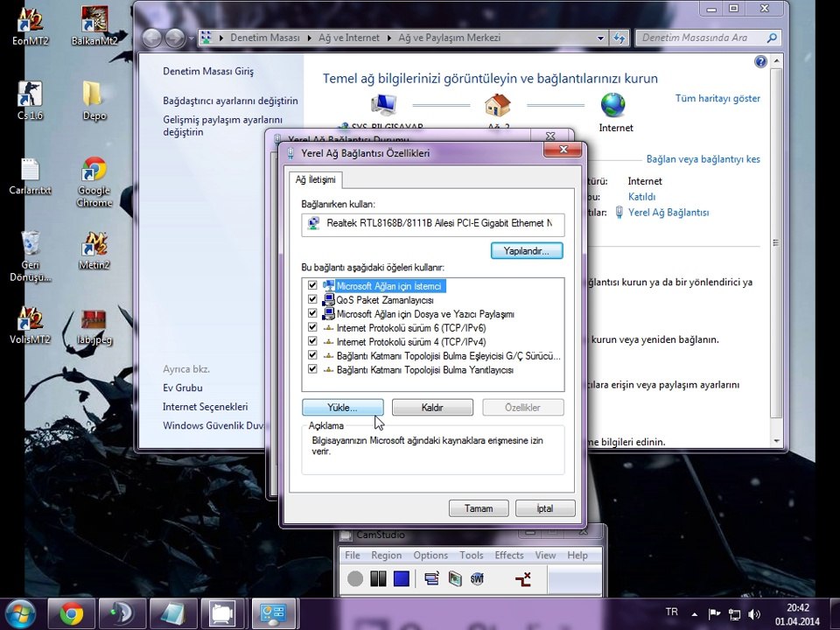This screenshot has width=840, height=630.
Task: Click the CamStudio record button
Action: click(354, 578)
